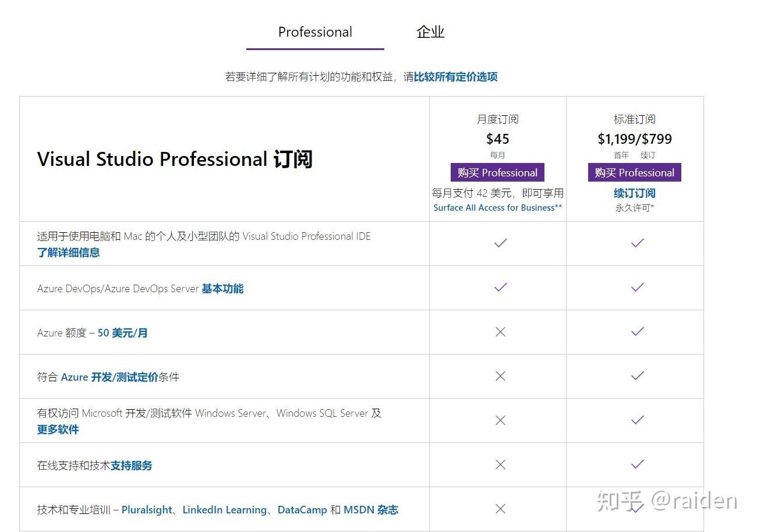Open the Azure 开发/测试定价 link
The image size is (757, 532).
click(109, 377)
